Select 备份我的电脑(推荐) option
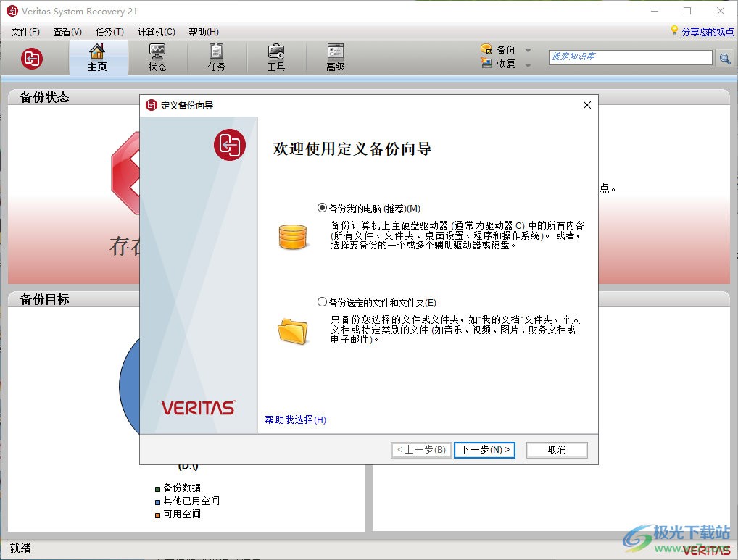The height and width of the screenshot is (560, 738). tap(322, 208)
